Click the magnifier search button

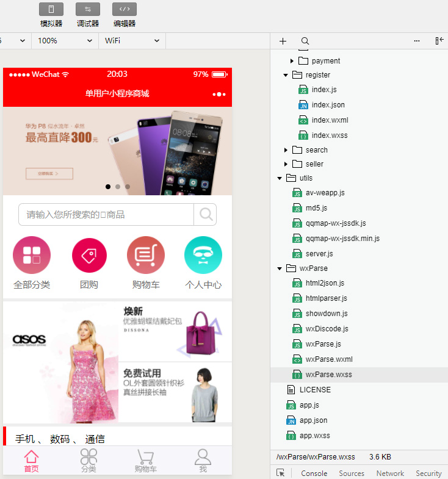coord(205,214)
